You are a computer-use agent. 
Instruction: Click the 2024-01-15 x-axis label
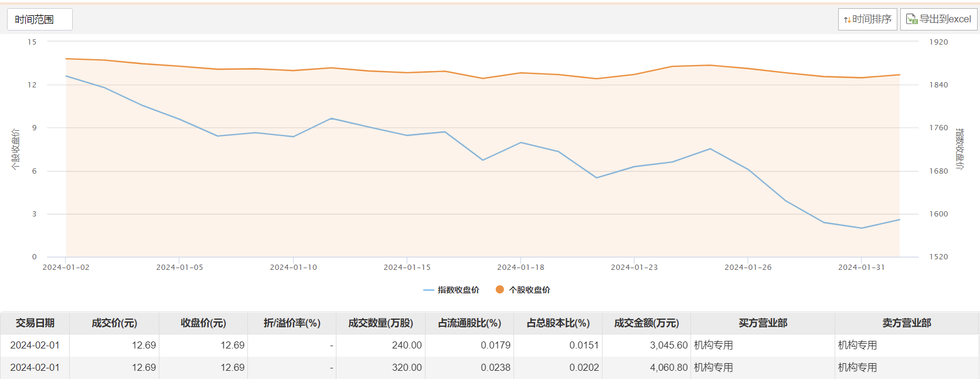point(407,268)
